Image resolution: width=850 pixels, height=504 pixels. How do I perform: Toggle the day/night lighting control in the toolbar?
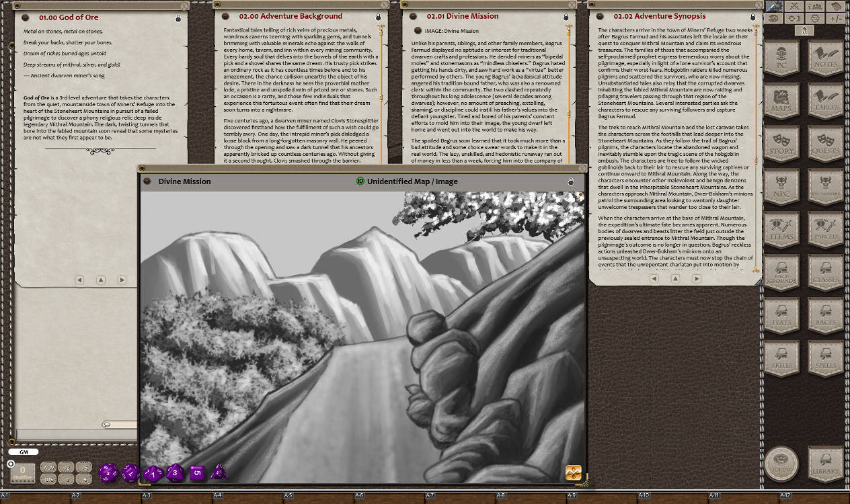794,19
